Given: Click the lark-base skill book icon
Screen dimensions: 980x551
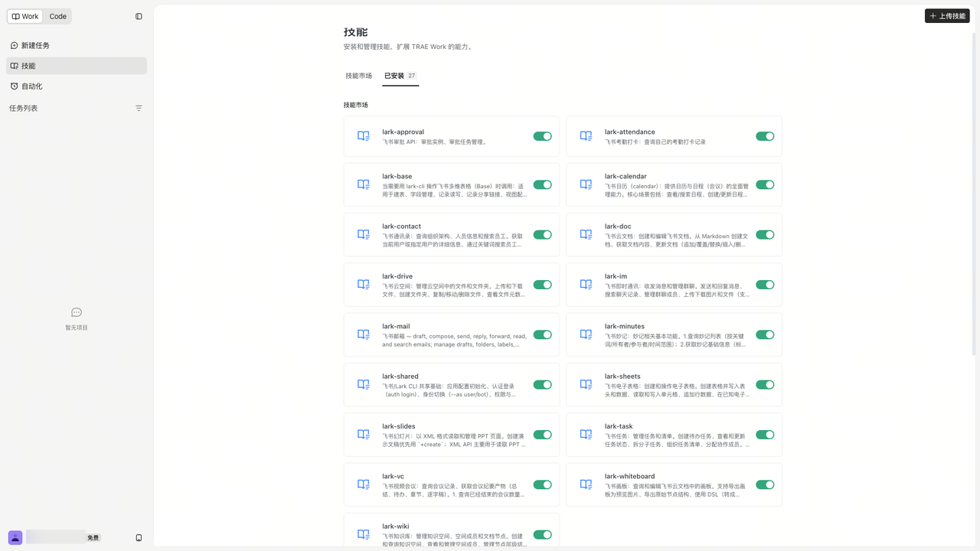Looking at the screenshot, I should pos(364,184).
